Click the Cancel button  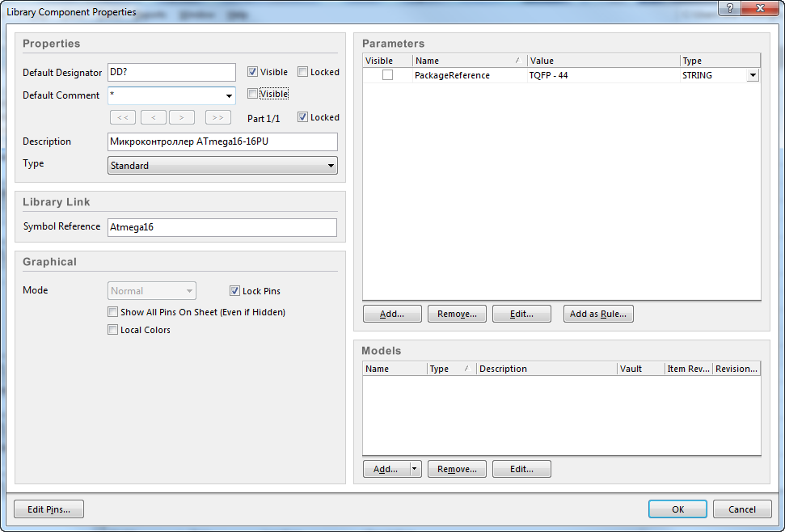742,509
